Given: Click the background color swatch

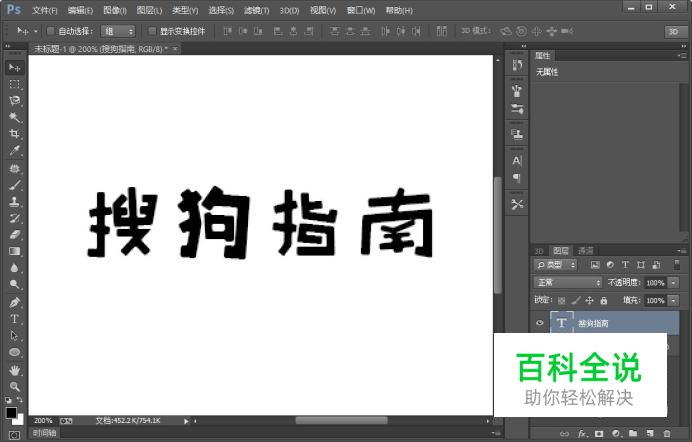Looking at the screenshot, I should click(20, 420).
